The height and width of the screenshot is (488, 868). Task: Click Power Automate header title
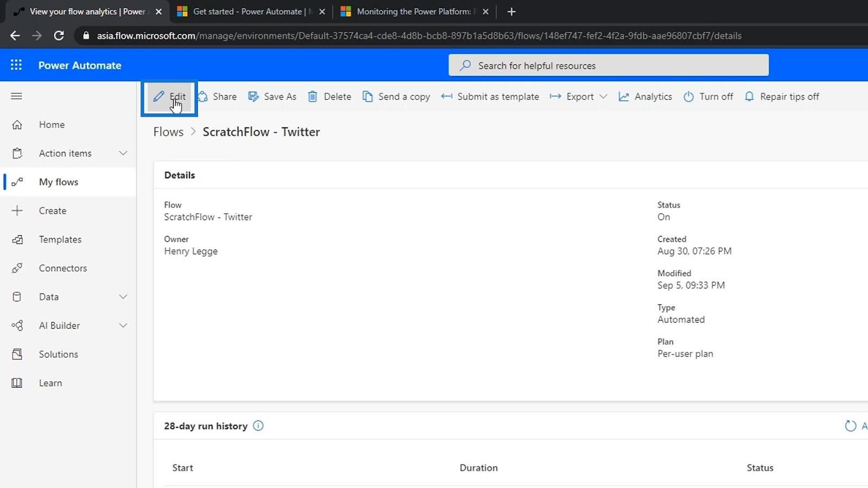pyautogui.click(x=80, y=66)
